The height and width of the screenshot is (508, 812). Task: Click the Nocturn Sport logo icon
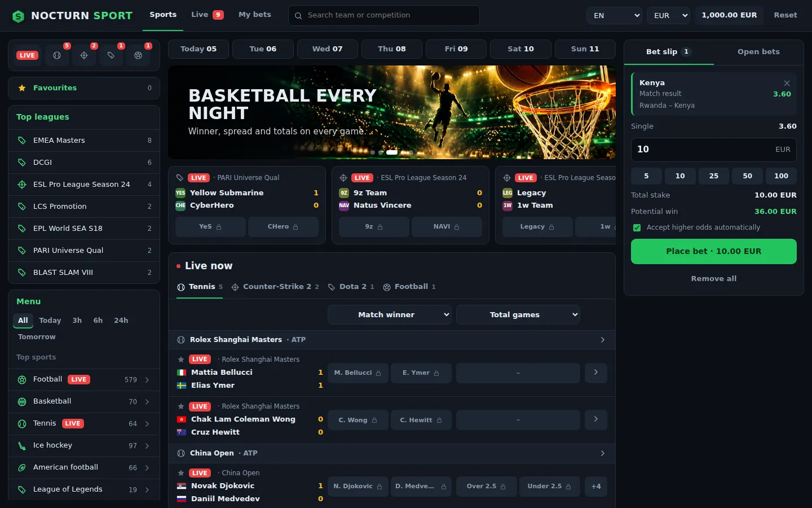coord(19,16)
